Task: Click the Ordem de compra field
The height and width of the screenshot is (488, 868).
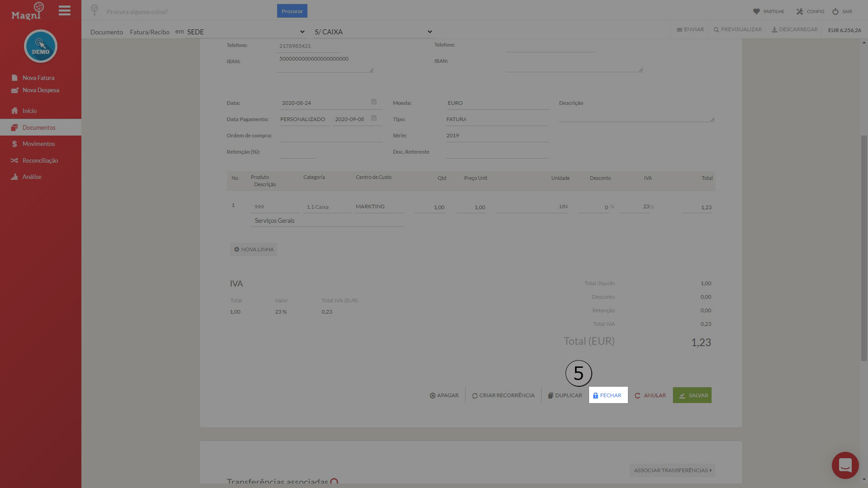Action: 331,136
